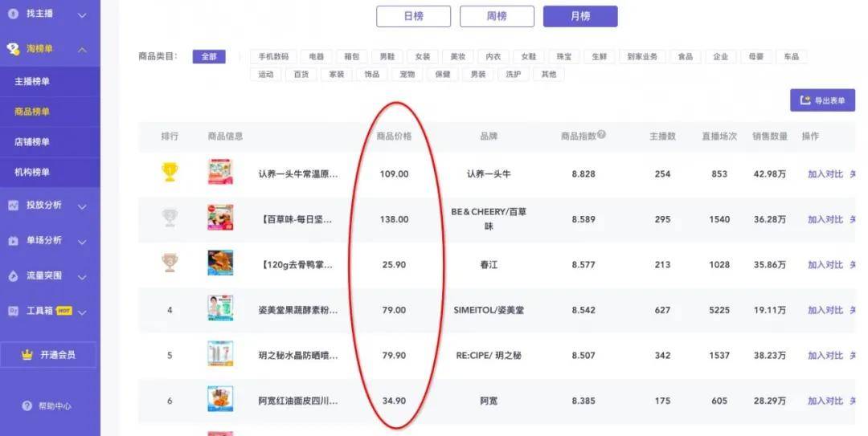The width and height of the screenshot is (868, 436).
Task: Open the 认养一头牛 product thumbnail
Action: [220, 172]
